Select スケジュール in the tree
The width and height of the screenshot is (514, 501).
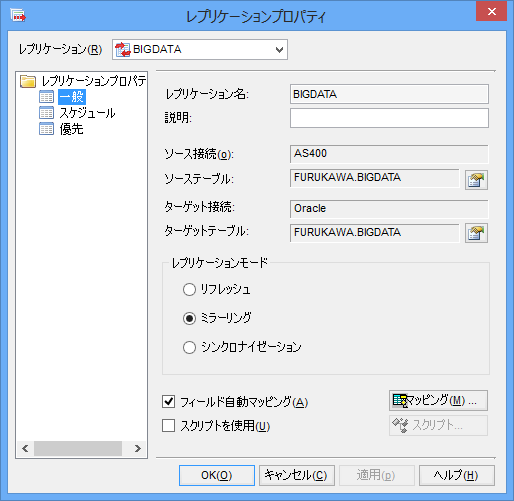pos(87,113)
